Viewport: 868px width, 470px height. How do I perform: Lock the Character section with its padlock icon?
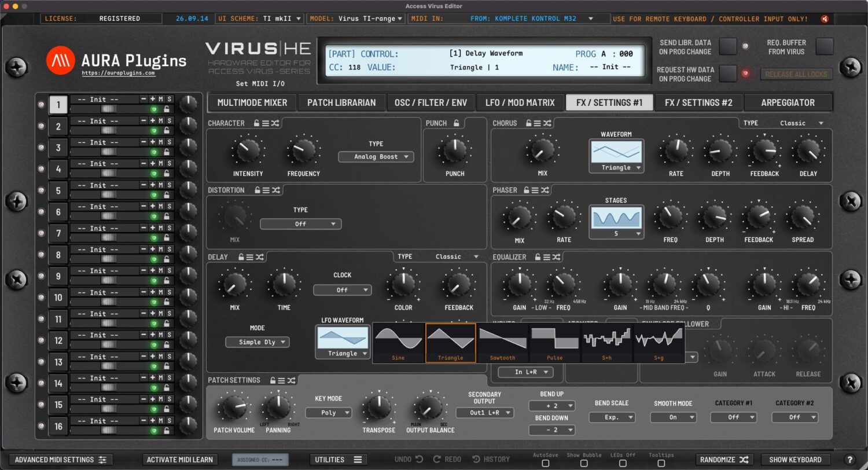click(x=256, y=123)
